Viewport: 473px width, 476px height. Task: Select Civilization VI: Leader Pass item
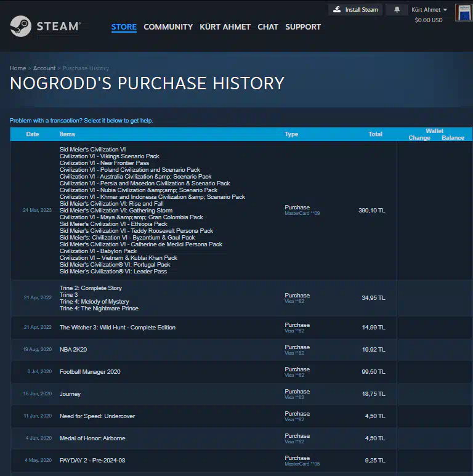pyautogui.click(x=113, y=272)
